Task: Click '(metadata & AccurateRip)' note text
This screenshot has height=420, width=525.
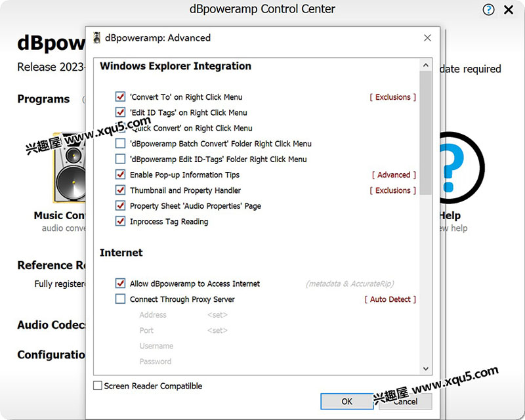Action: coord(350,283)
